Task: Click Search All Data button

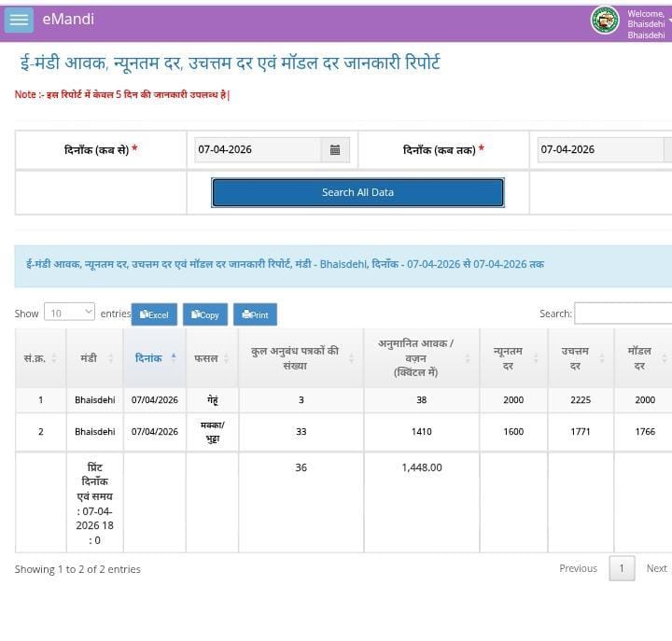Action: click(357, 192)
